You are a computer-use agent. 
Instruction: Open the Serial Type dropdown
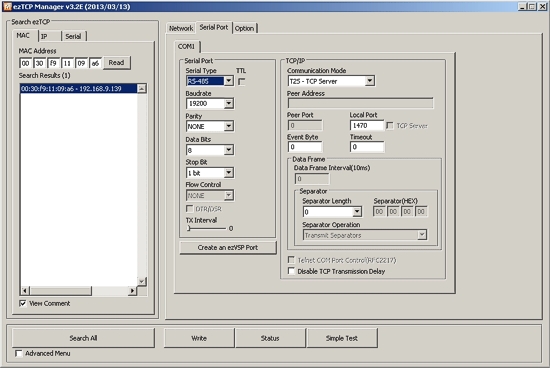tap(229, 81)
